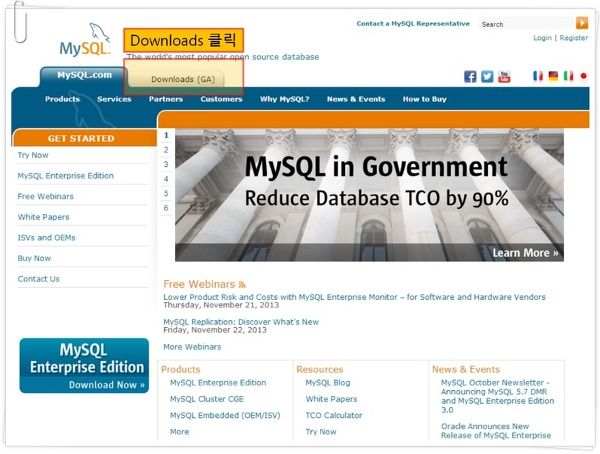Click Enterprise Edition Download Now banner

coord(84,366)
